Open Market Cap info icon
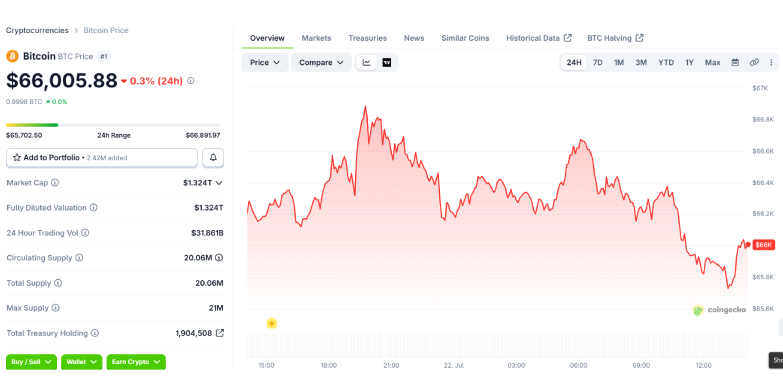The width and height of the screenshot is (783, 388). 55,183
